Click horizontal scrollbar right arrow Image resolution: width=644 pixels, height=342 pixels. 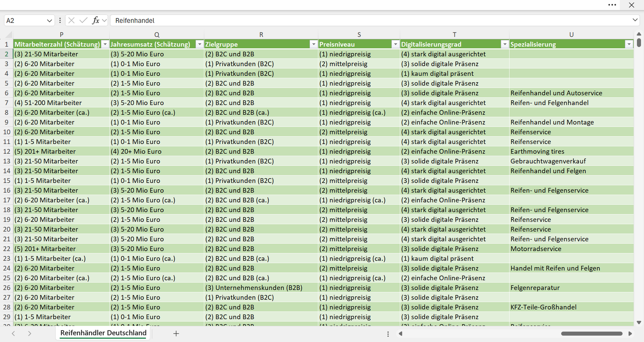pos(630,334)
